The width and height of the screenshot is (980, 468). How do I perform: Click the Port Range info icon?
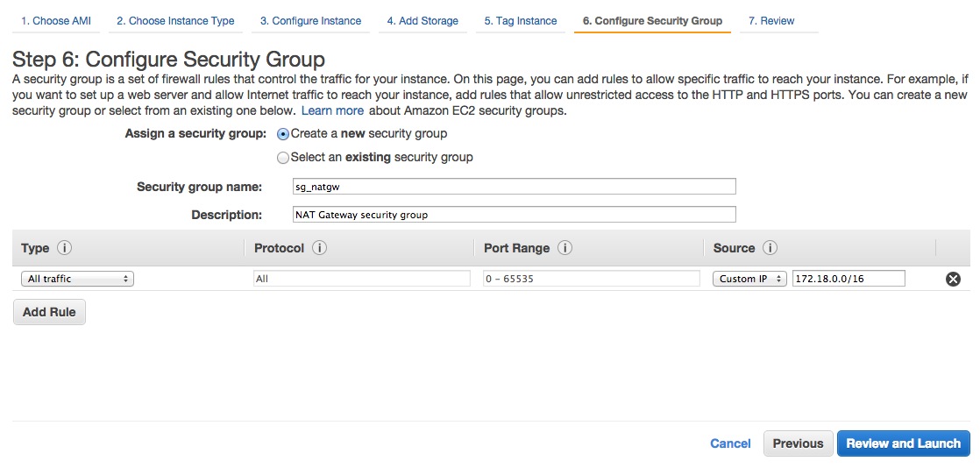coord(565,248)
